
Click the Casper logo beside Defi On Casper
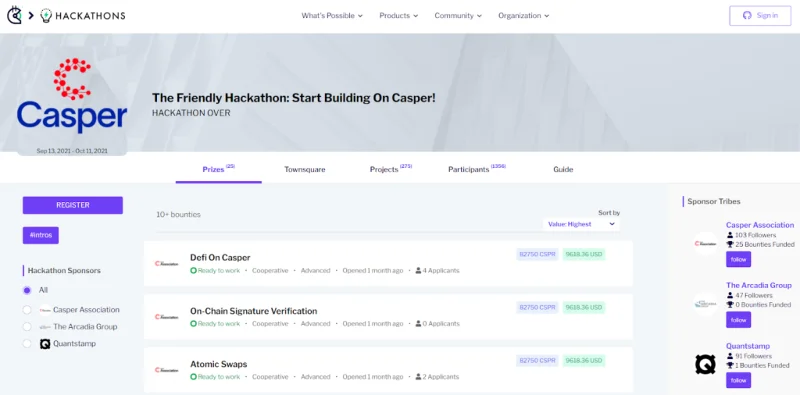click(x=166, y=263)
